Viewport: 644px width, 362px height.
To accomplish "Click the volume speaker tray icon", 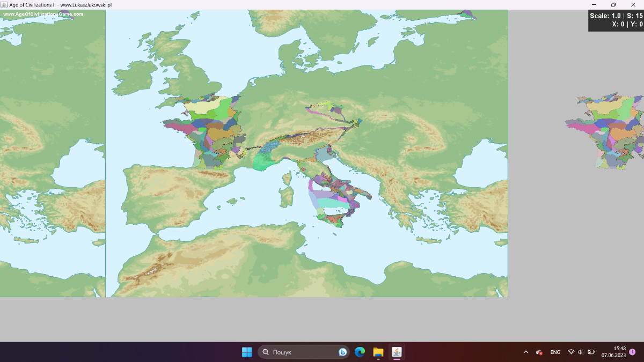I will tap(581, 352).
